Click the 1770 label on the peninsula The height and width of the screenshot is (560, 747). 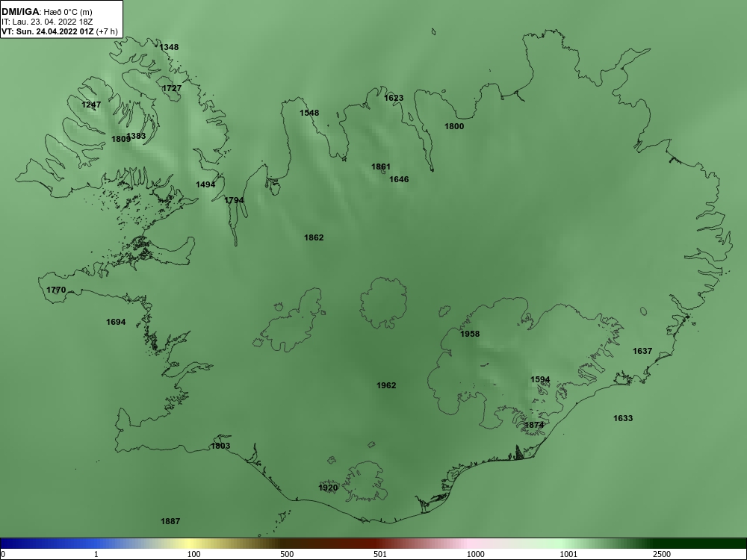click(56, 290)
